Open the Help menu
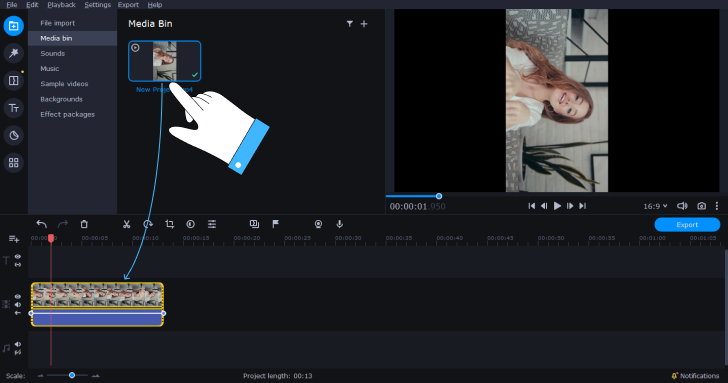This screenshot has width=728, height=383. pos(155,5)
